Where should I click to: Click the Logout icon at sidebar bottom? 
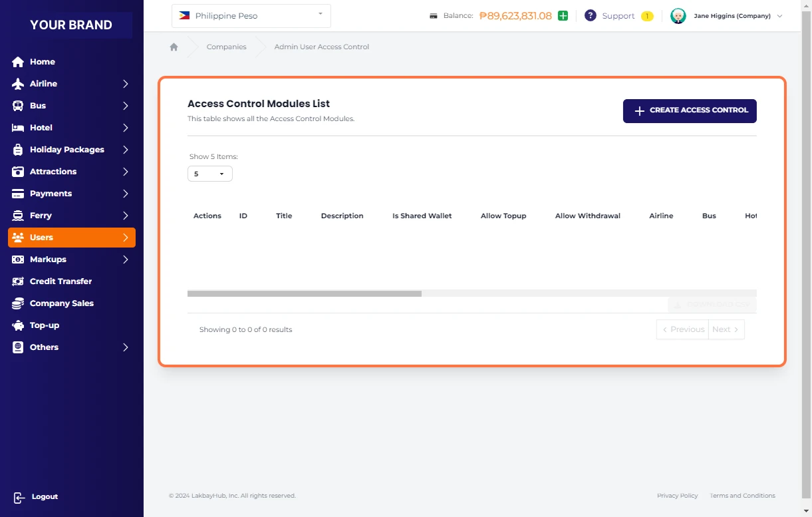(x=19, y=497)
